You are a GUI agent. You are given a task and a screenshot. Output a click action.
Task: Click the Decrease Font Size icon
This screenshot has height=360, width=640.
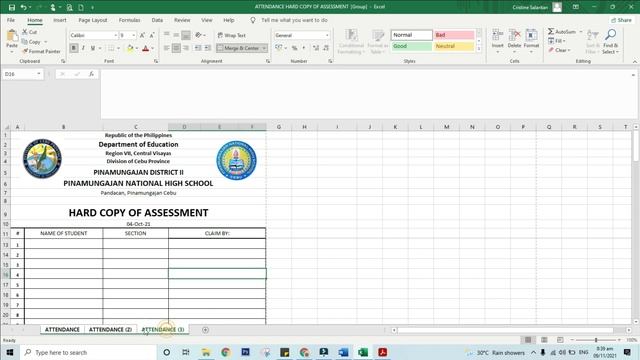point(152,36)
